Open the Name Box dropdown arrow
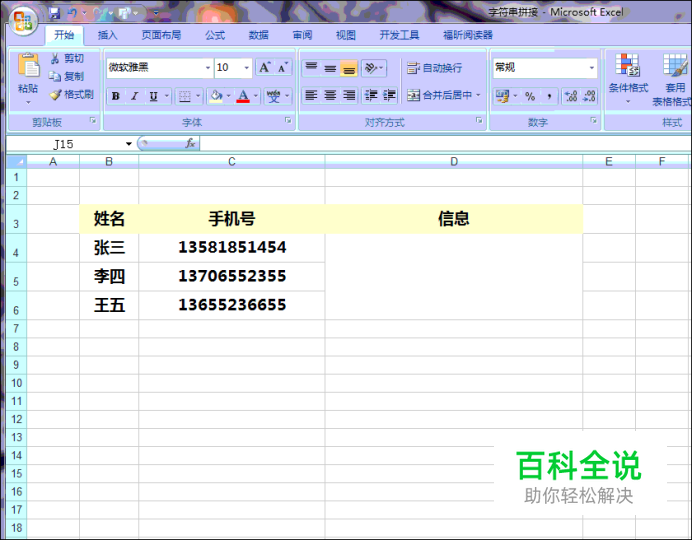The height and width of the screenshot is (540, 692). coord(128,144)
